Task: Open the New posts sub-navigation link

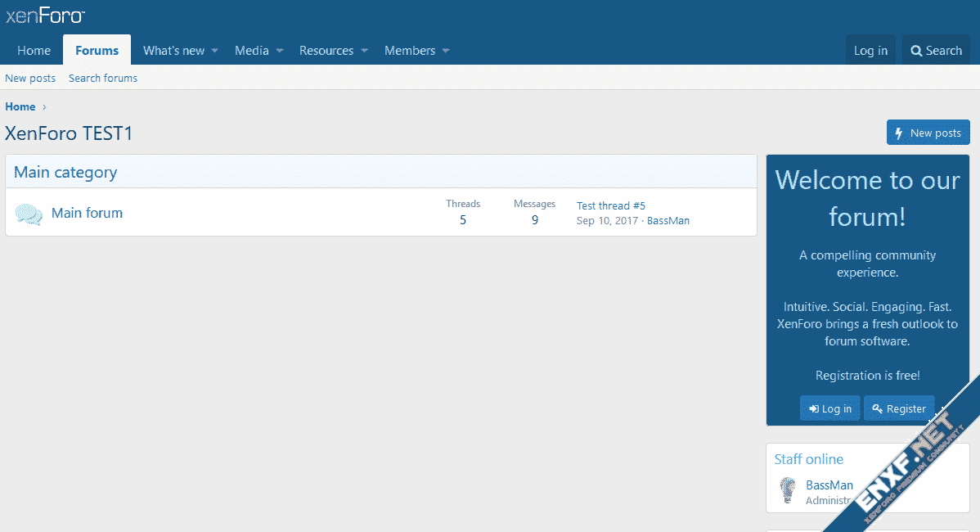Action: (x=30, y=79)
